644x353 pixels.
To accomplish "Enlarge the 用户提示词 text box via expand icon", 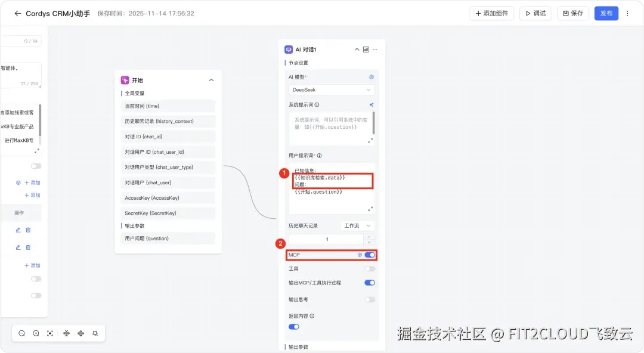I will [370, 209].
